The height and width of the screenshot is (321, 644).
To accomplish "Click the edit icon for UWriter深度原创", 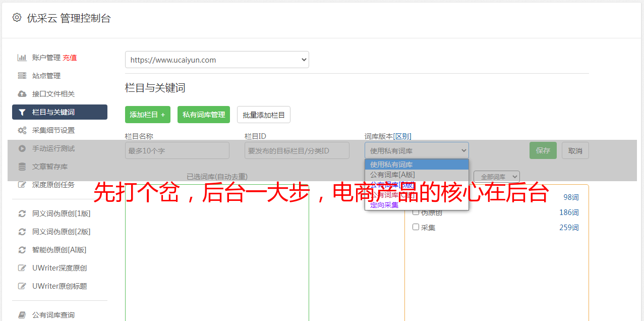I will (x=22, y=268).
